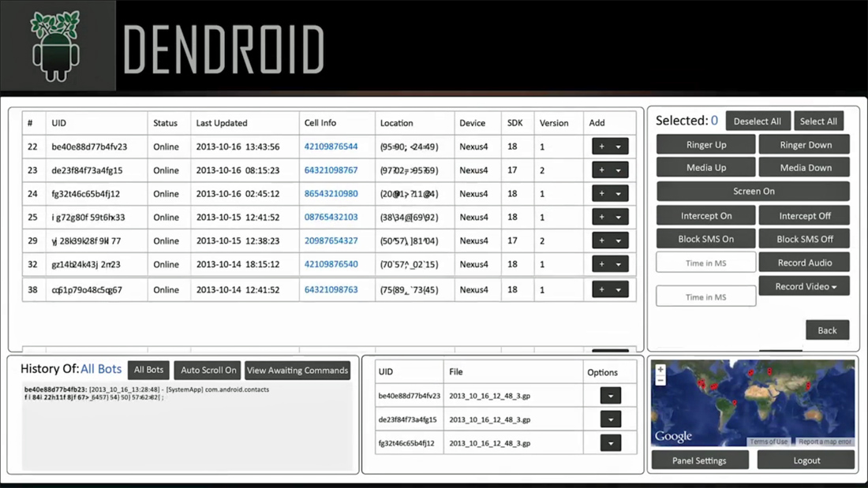Open dropdown arrow for bot 32 row
868x488 pixels.
619,264
